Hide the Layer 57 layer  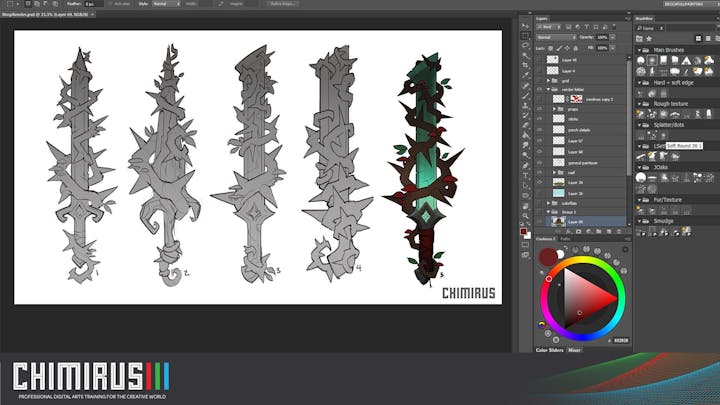pyautogui.click(x=539, y=141)
